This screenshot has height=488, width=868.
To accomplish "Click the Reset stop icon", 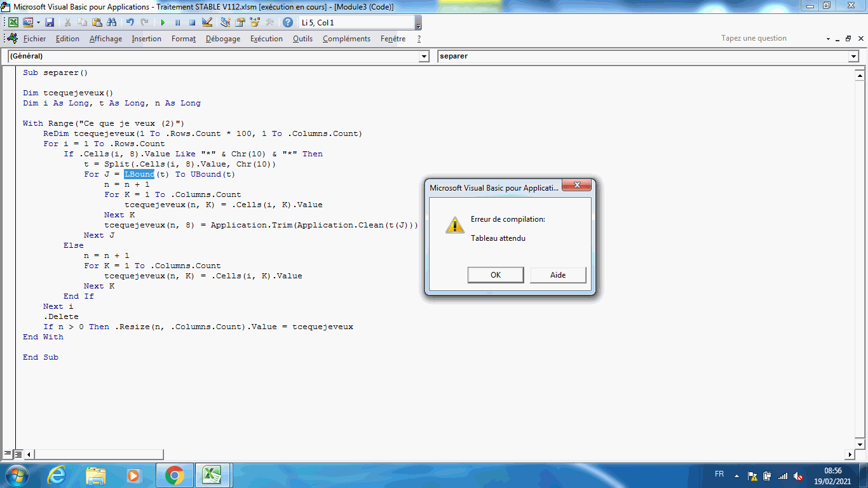I will click(x=192, y=22).
